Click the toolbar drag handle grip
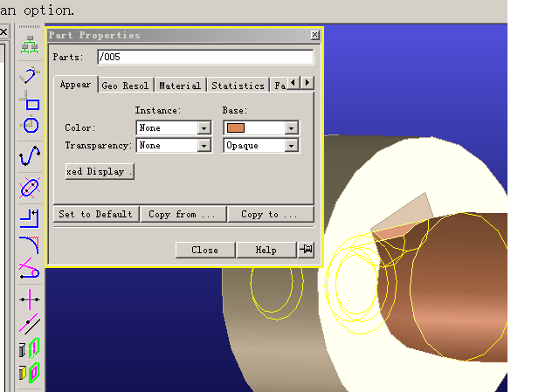The image size is (559, 392). 29,26
